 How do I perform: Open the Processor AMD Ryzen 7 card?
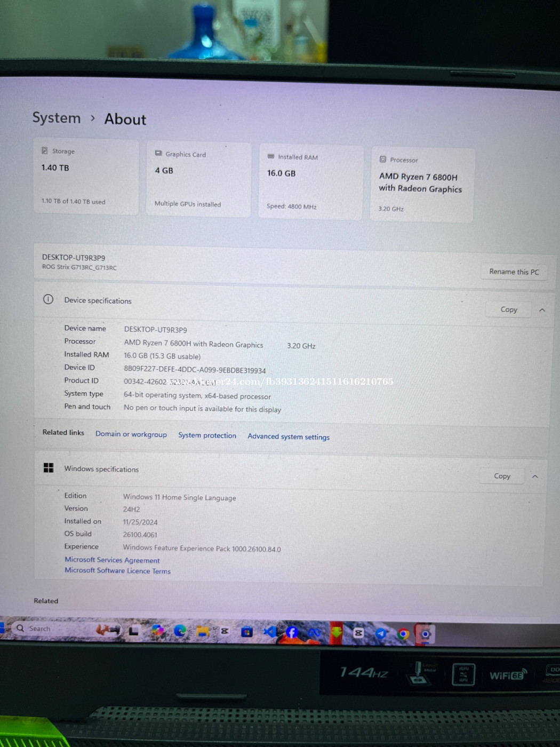[x=421, y=185]
